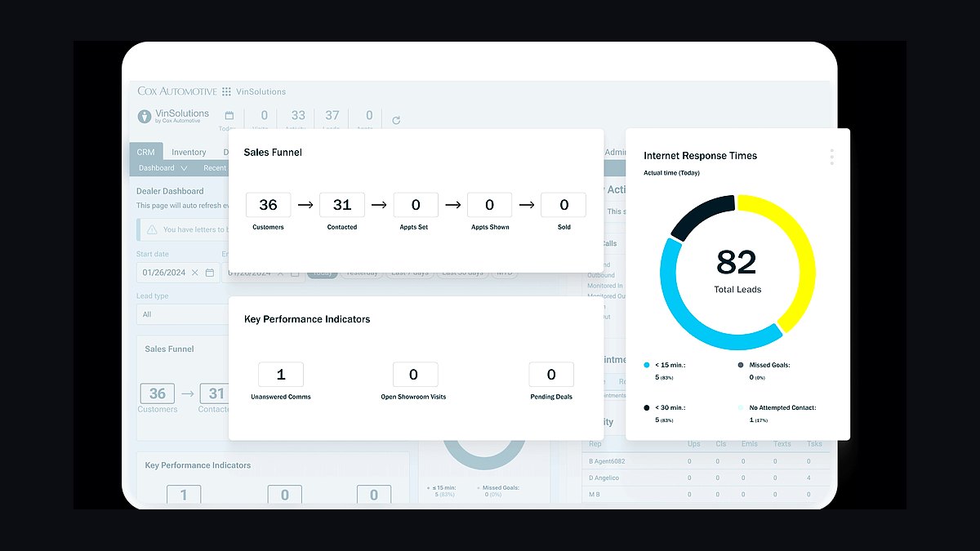The image size is (980, 551).
Task: Open the Lead type dropdown showing All
Action: tap(182, 314)
